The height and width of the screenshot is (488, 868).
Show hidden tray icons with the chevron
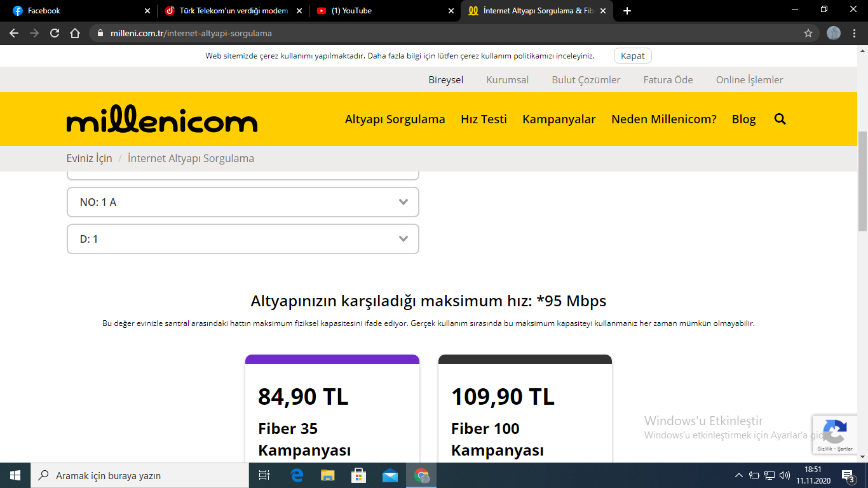click(x=738, y=475)
